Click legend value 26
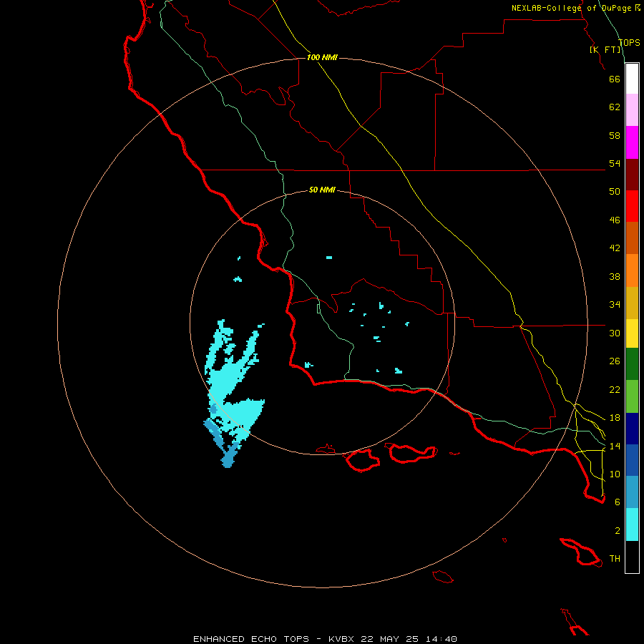The image size is (644, 644). click(615, 361)
